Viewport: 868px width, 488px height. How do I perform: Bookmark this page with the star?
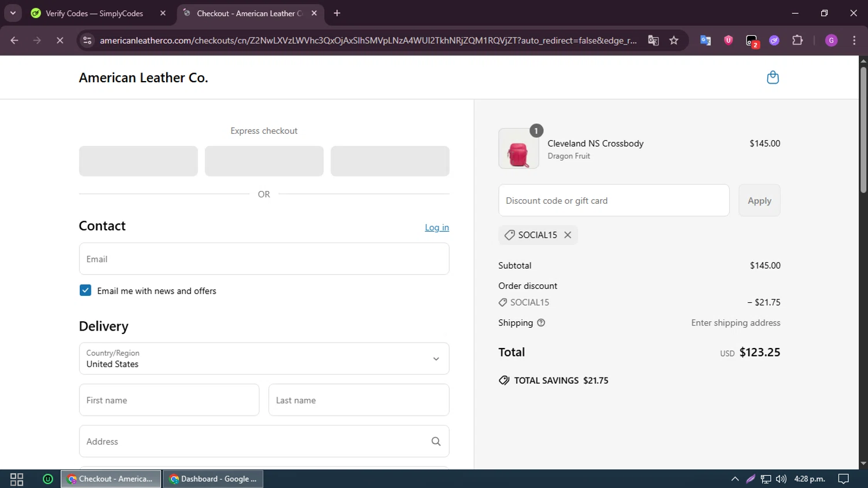point(674,41)
